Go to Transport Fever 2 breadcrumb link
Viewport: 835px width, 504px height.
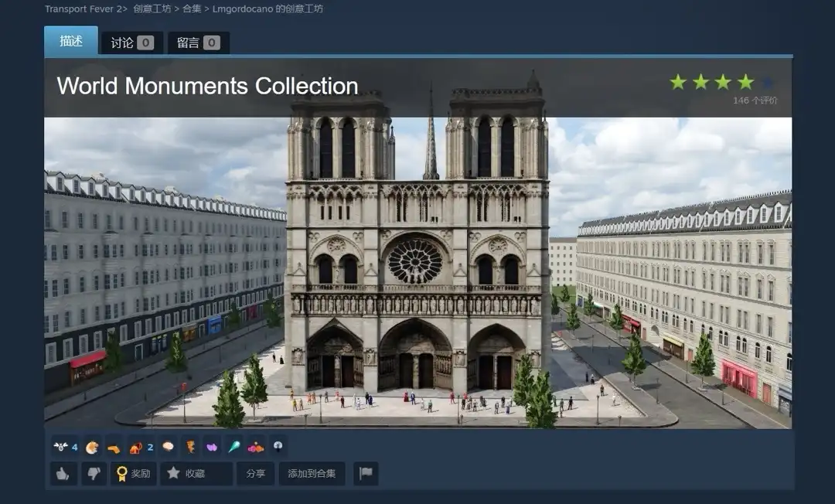click(x=83, y=9)
